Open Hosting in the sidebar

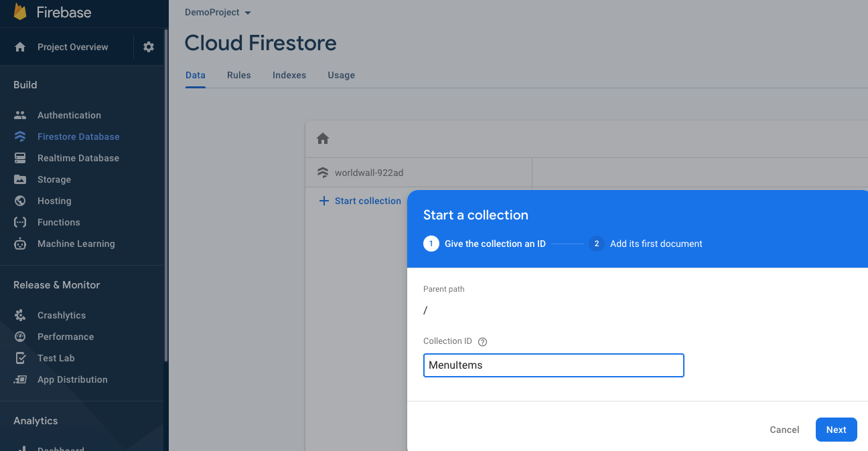pos(54,201)
